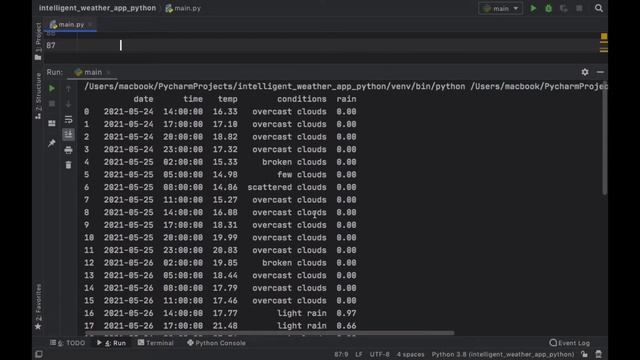
Task: Click time 23:00:00 in row 11
Action: click(183, 250)
